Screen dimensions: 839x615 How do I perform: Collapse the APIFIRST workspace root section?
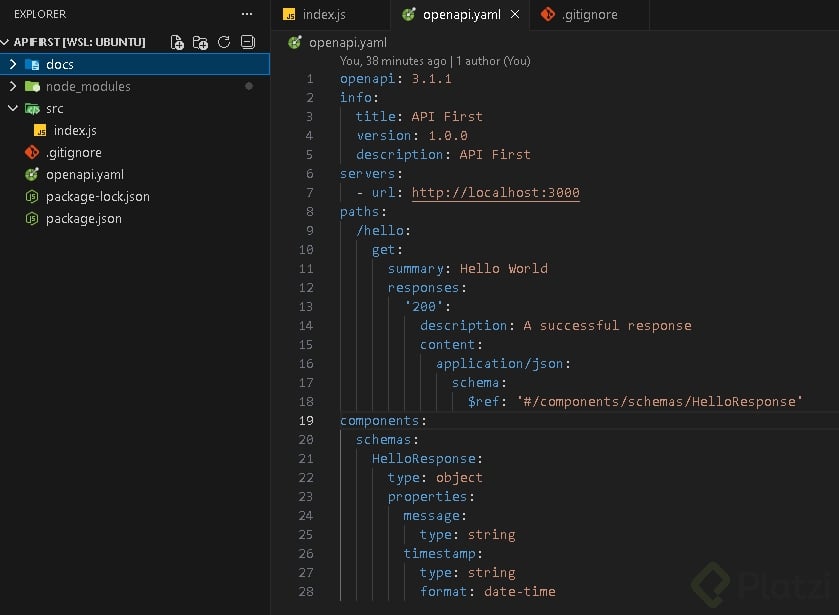click(x=6, y=42)
